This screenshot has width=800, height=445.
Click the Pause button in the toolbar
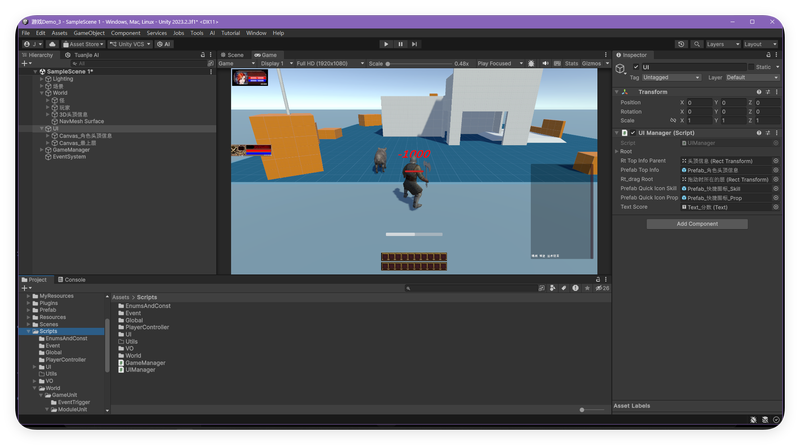(x=401, y=44)
